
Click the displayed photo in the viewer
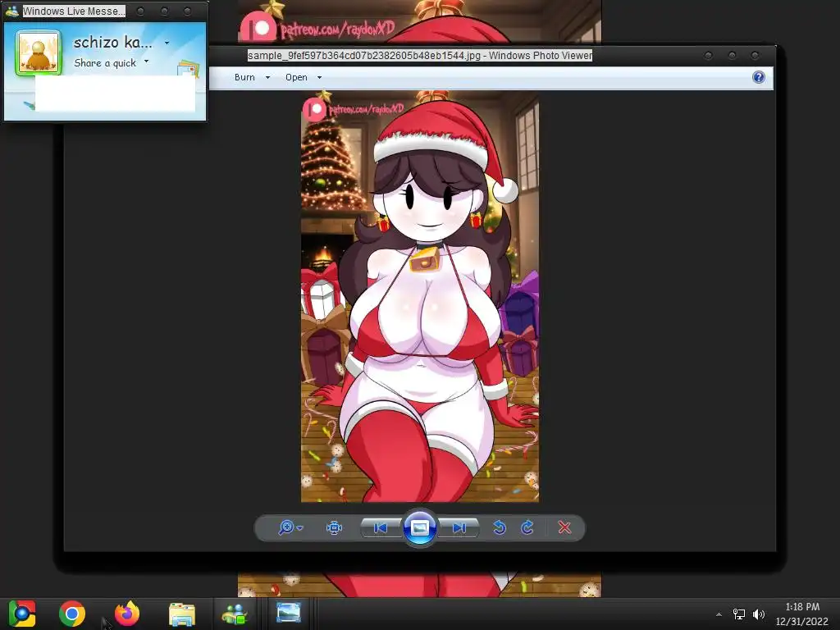(419, 296)
